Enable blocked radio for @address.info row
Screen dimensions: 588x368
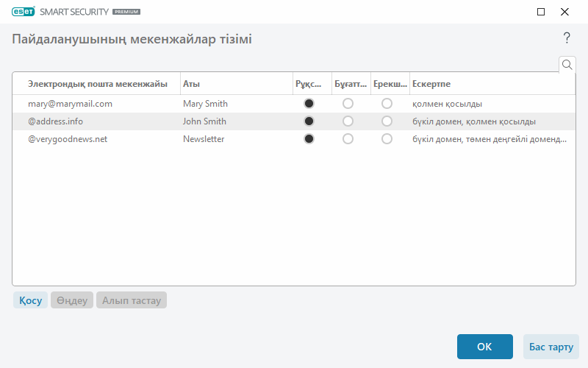click(x=348, y=121)
